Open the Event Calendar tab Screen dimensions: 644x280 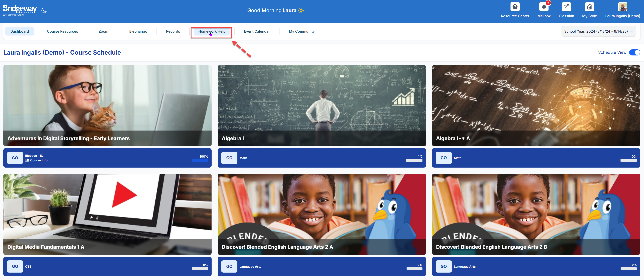tap(257, 31)
